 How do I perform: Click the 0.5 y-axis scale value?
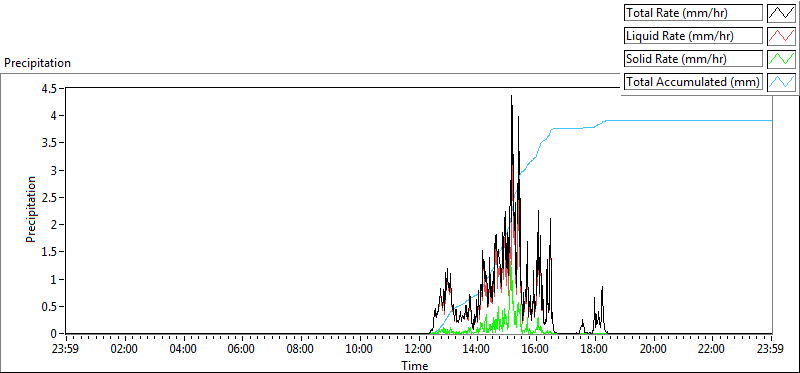click(50, 307)
